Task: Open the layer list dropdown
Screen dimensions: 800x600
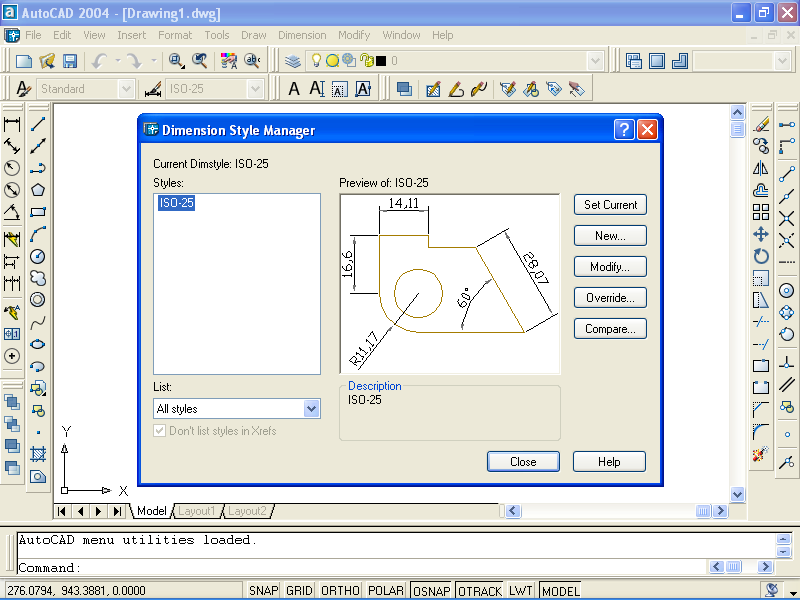Action: click(595, 61)
